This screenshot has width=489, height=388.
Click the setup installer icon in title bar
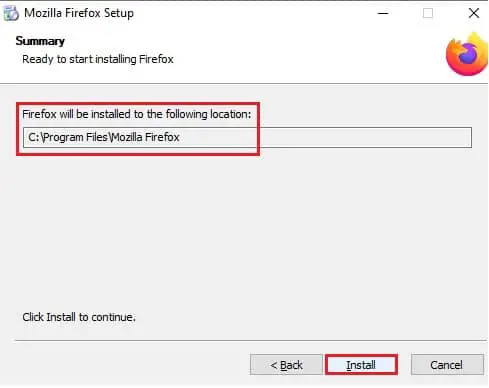point(11,13)
